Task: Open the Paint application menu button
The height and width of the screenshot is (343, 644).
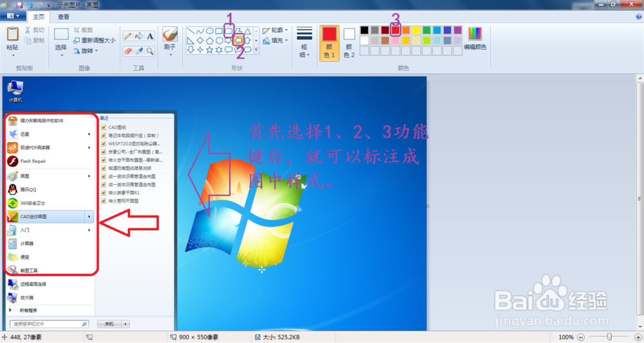Action: pos(13,17)
